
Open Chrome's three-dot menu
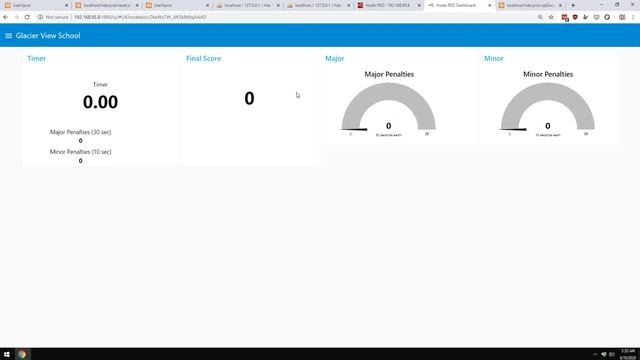click(633, 17)
